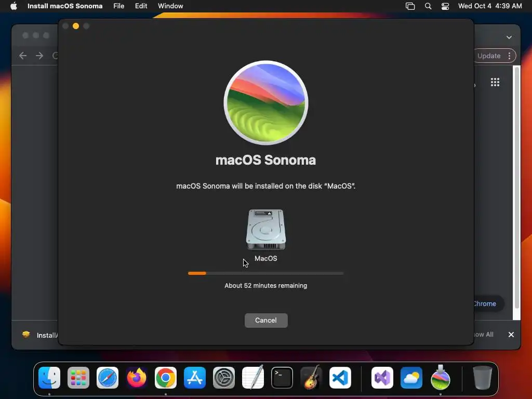Close Chrome's downloads bar

(x=511, y=335)
